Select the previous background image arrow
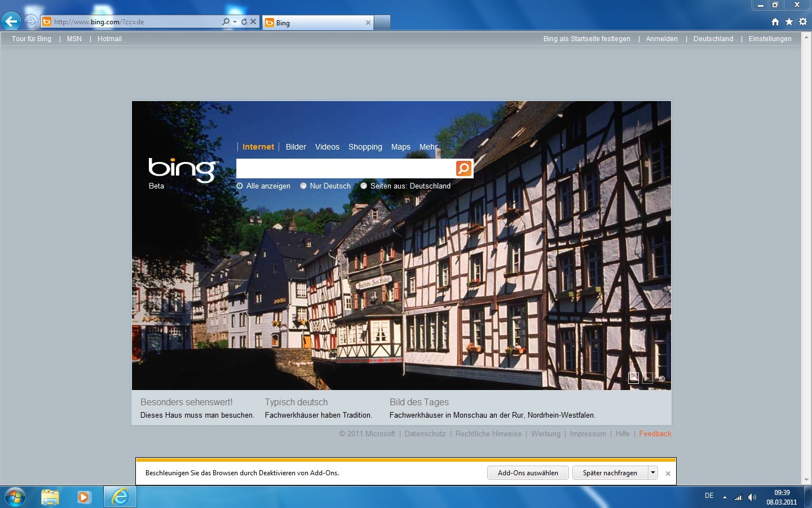The height and width of the screenshot is (508, 812). 633,378
